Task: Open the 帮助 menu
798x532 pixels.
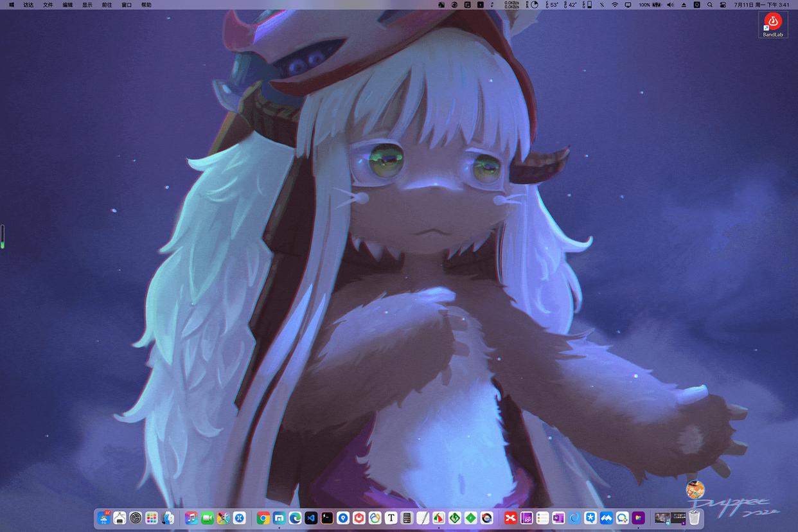Action: click(x=146, y=4)
